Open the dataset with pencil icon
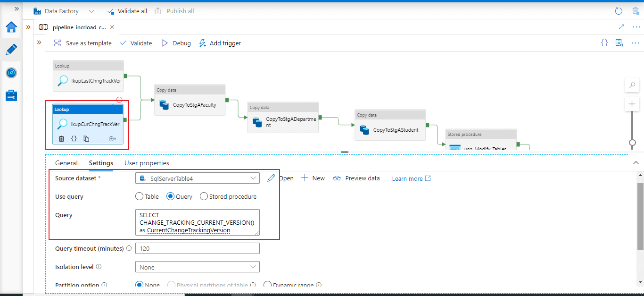Screen dimensions: 644x296 [271, 178]
